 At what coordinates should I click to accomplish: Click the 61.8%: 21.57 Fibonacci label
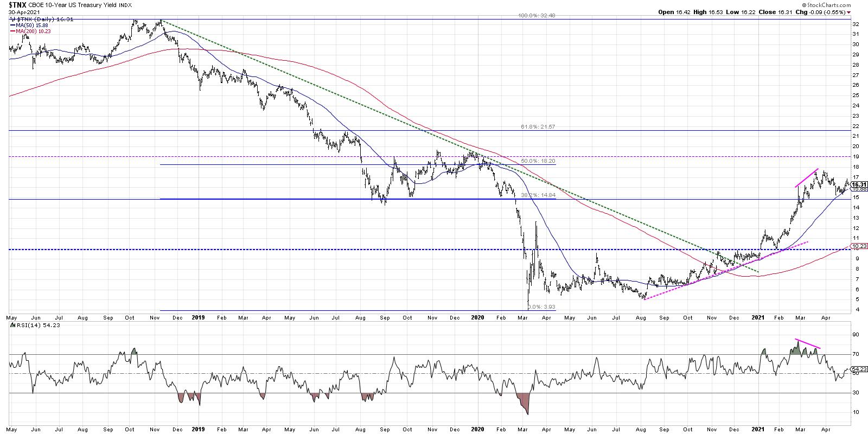pyautogui.click(x=538, y=126)
